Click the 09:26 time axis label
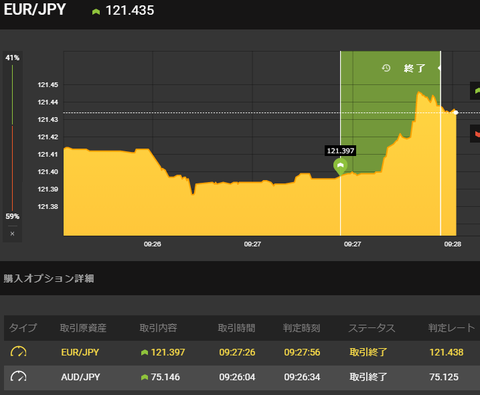Image resolution: width=480 pixels, height=395 pixels. tap(152, 244)
